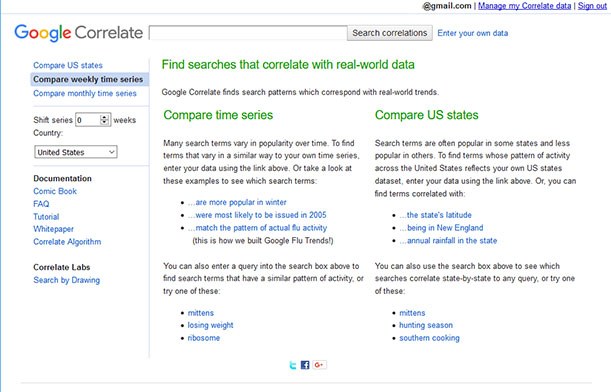The width and height of the screenshot is (611, 392).
Task: Open the Comic Book documentation link
Action: [x=55, y=191]
